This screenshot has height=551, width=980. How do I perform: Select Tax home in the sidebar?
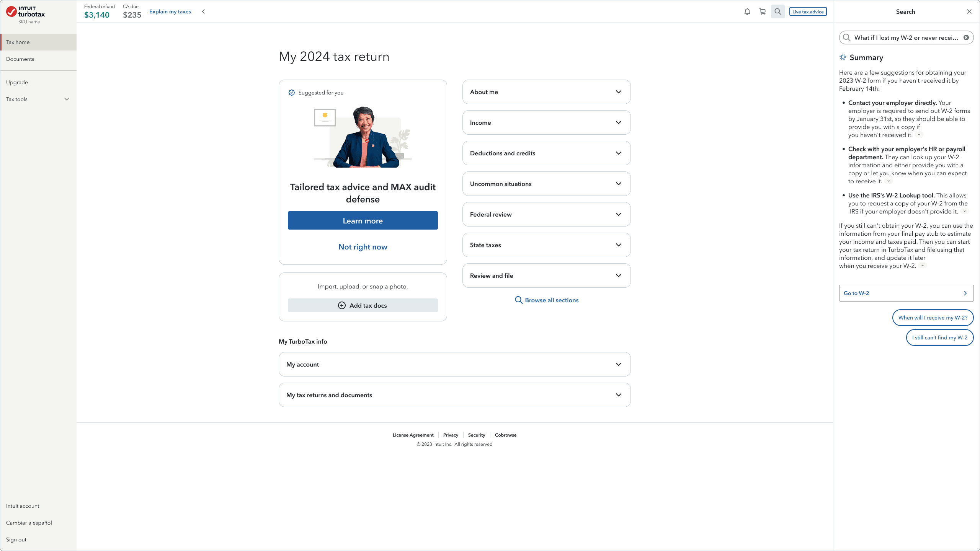(38, 42)
